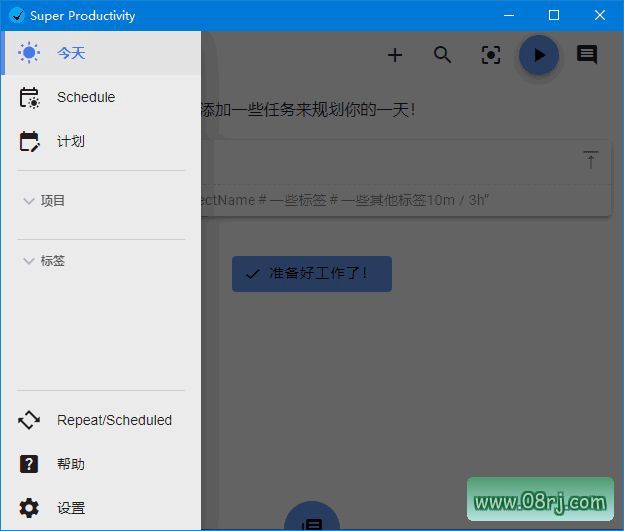Open the 计划 planner item
Image resolution: width=624 pixels, height=531 pixels.
(x=101, y=141)
